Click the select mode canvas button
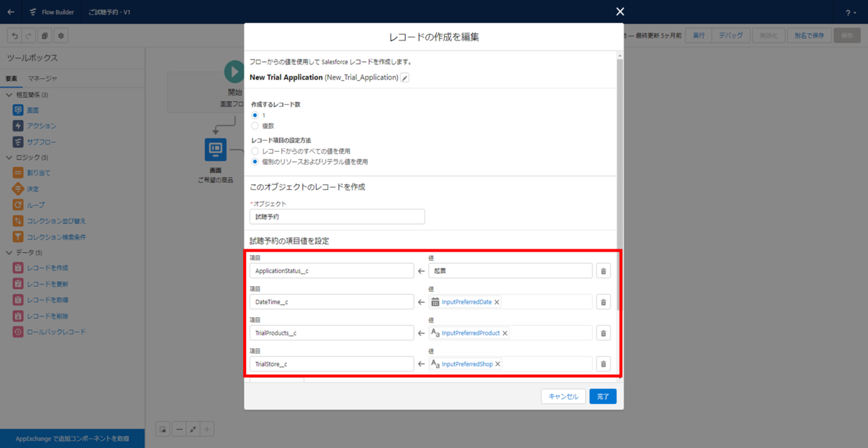This screenshot has height=448, width=868. 163,429
